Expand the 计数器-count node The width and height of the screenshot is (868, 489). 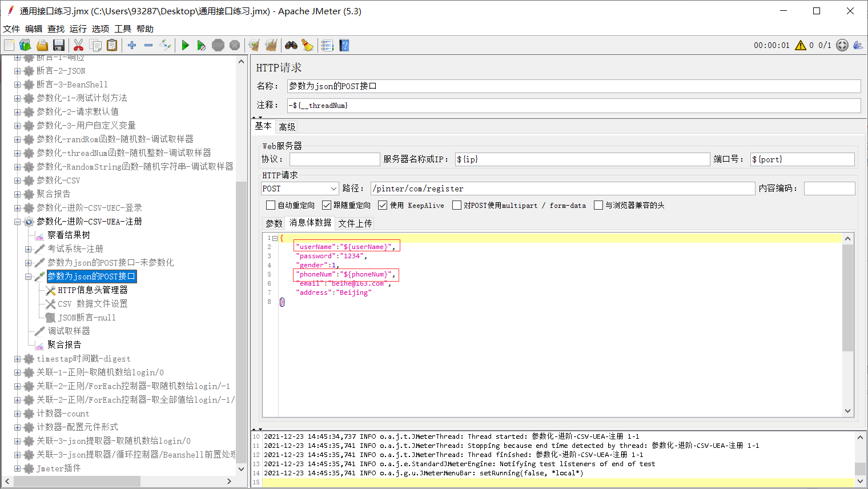(x=17, y=414)
